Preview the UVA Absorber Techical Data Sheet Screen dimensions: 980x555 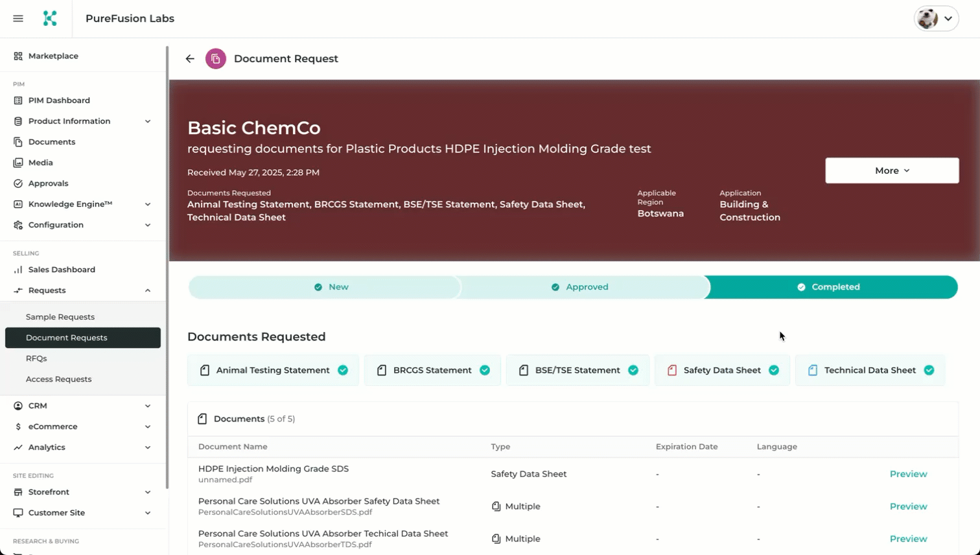coord(908,539)
